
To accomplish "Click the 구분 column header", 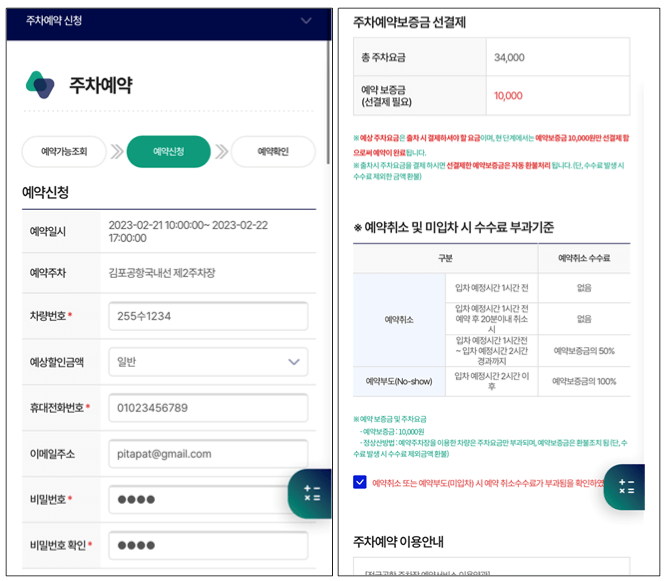I will point(445,258).
